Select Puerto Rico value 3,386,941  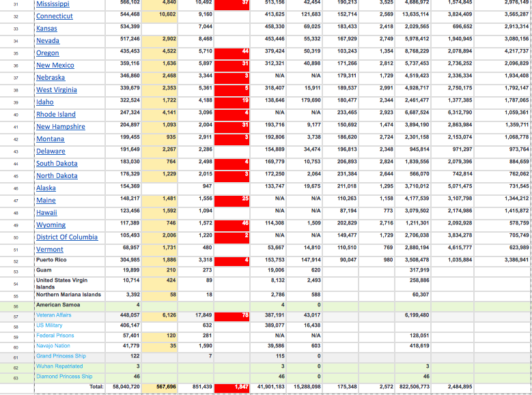pyautogui.click(x=517, y=260)
